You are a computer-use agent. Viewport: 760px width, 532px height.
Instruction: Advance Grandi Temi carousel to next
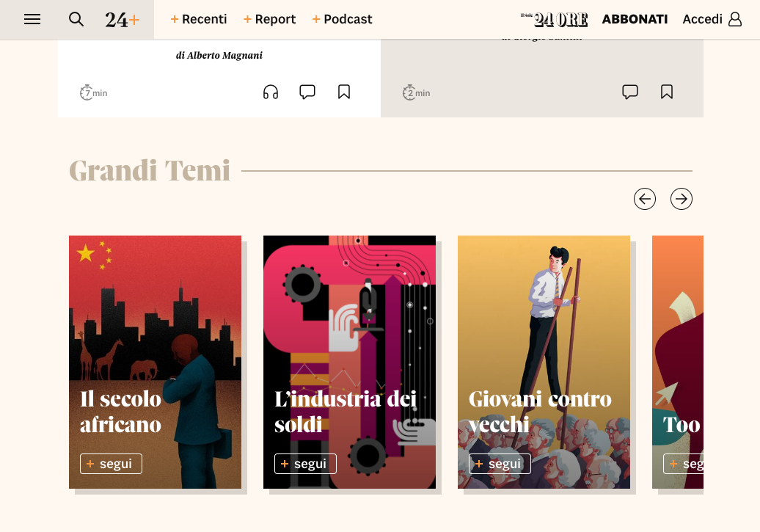pos(682,199)
